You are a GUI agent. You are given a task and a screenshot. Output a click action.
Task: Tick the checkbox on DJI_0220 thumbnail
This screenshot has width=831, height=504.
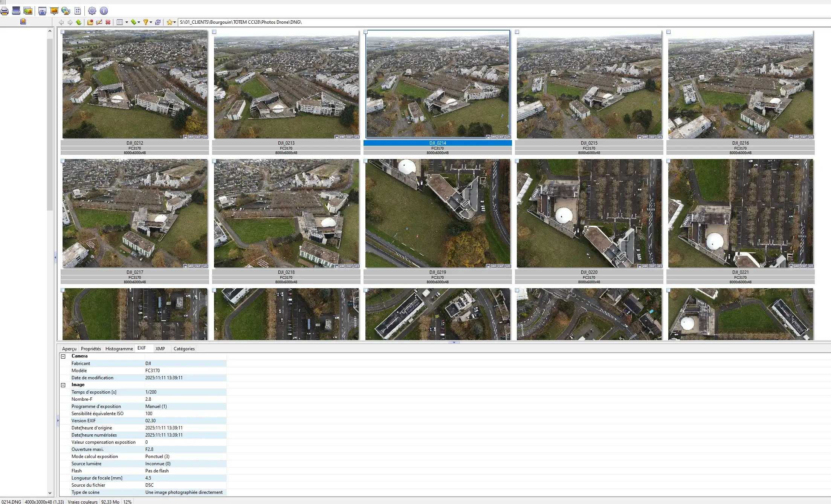[x=517, y=161]
